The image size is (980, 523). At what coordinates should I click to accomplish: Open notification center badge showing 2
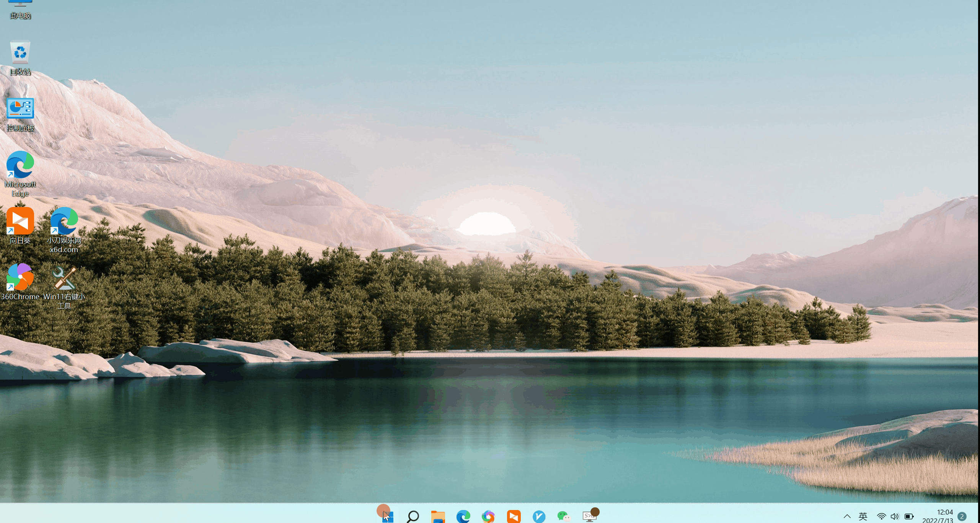click(962, 516)
